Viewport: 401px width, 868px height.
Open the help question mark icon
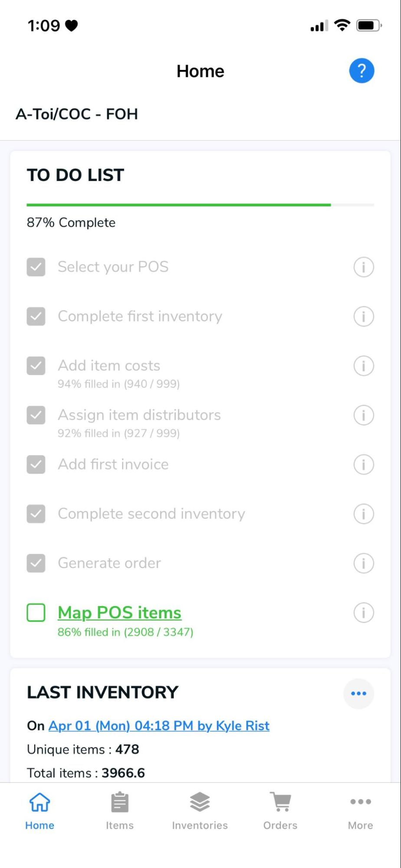tap(362, 70)
